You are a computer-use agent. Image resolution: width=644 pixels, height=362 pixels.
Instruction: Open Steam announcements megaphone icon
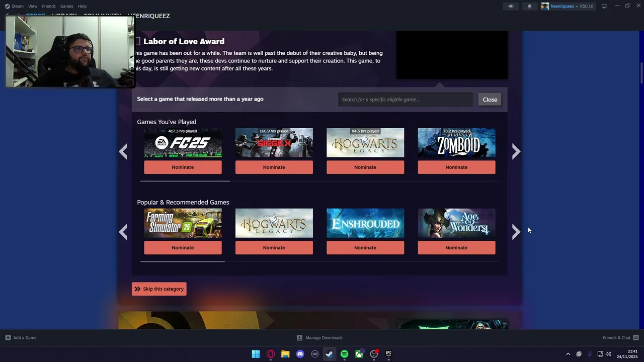(x=511, y=6)
